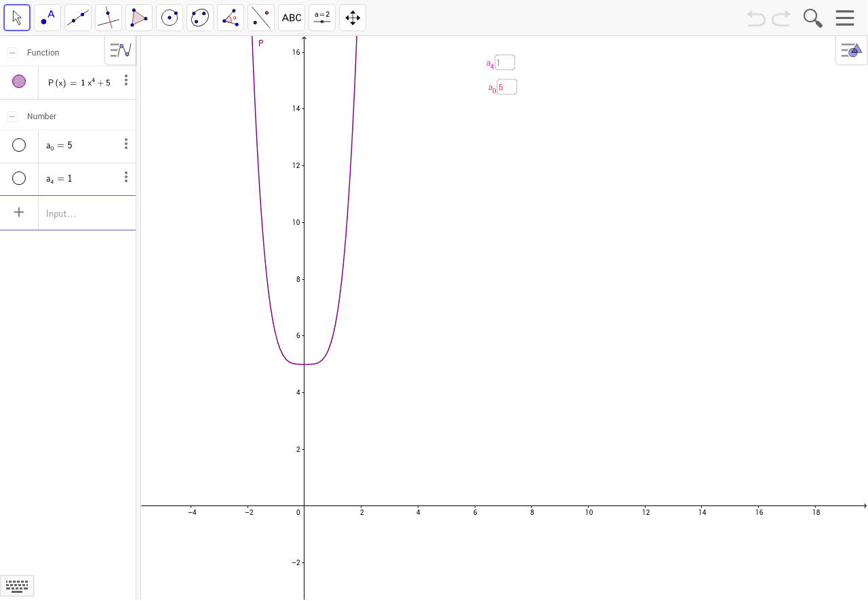Select the Perpendicular Line tool
This screenshot has height=601, width=868.
(x=108, y=18)
